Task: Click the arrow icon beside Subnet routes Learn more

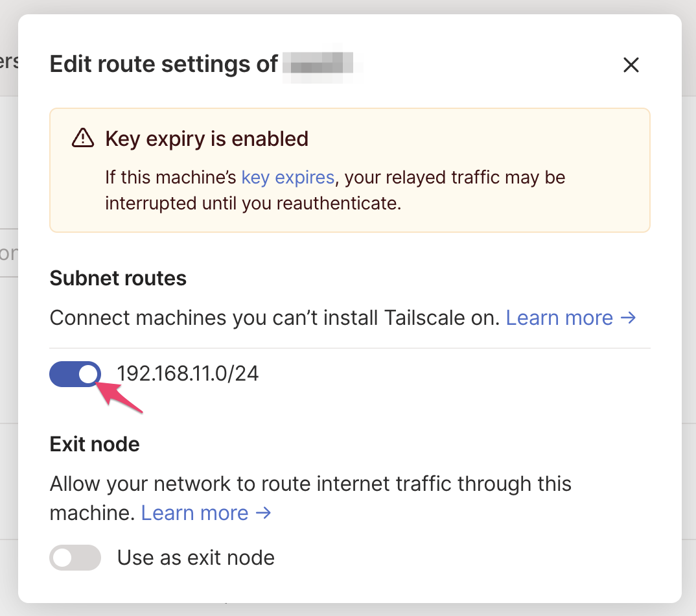Action: (629, 318)
